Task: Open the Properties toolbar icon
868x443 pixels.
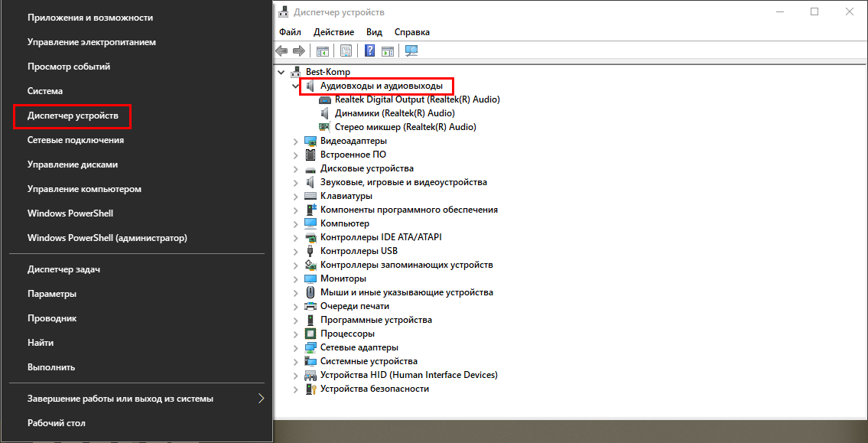Action: [346, 51]
